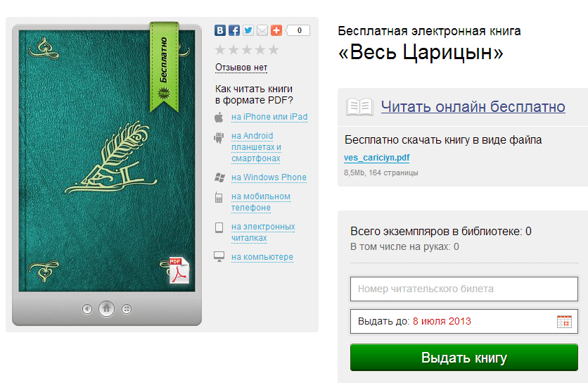Viewport: 588px width, 383px height.
Task: Share the book on VKontakte
Action: point(220,30)
